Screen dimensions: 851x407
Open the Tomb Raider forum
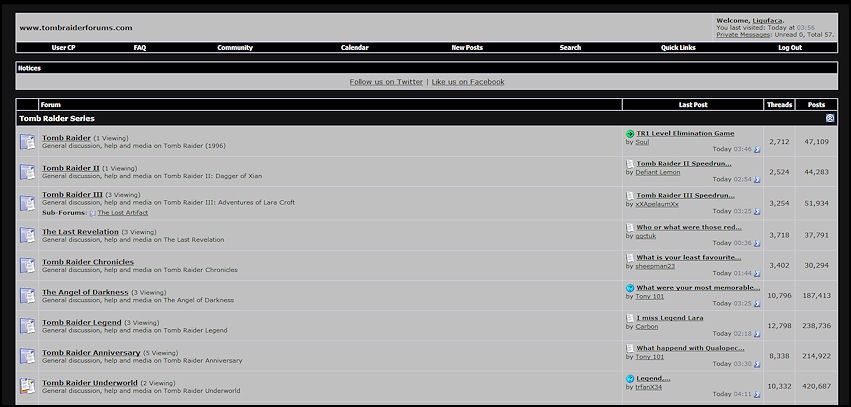66,138
